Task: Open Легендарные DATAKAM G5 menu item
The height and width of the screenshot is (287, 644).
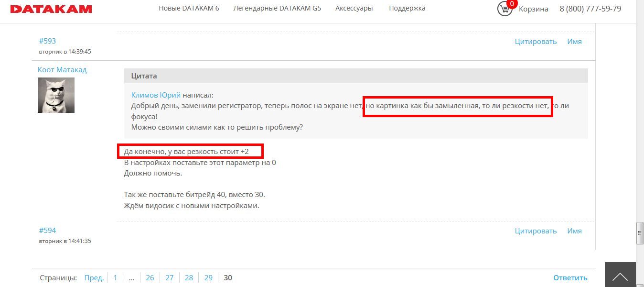Action: (x=277, y=8)
